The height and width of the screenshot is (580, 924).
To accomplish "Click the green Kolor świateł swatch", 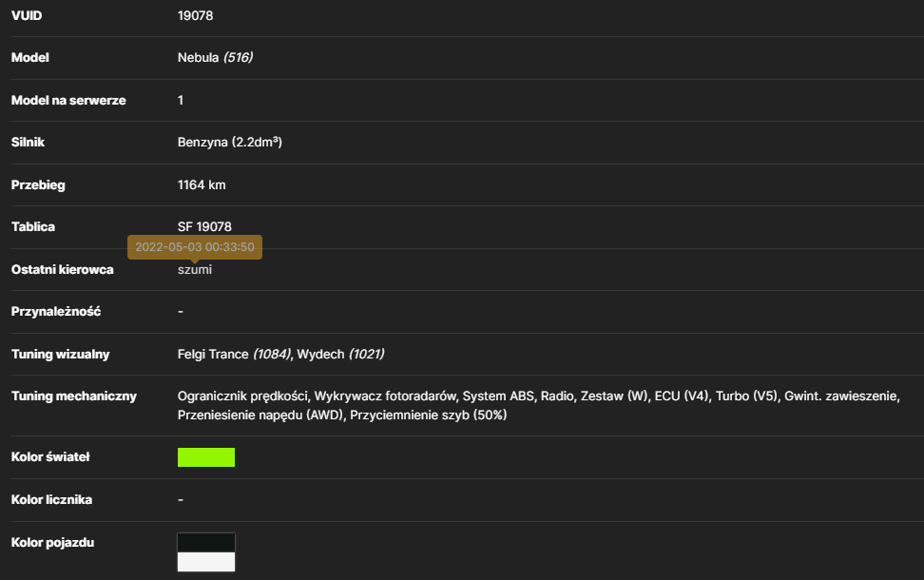I will (x=206, y=457).
